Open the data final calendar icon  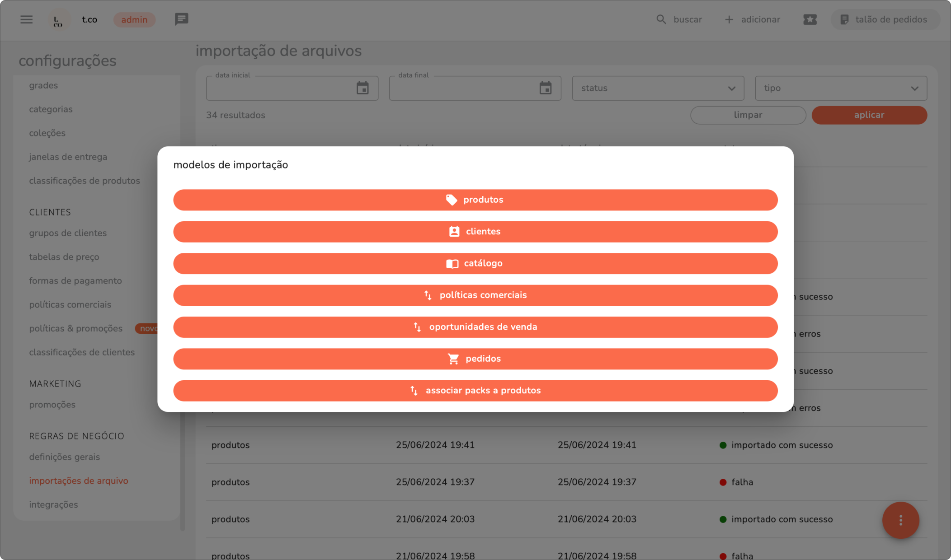546,88
